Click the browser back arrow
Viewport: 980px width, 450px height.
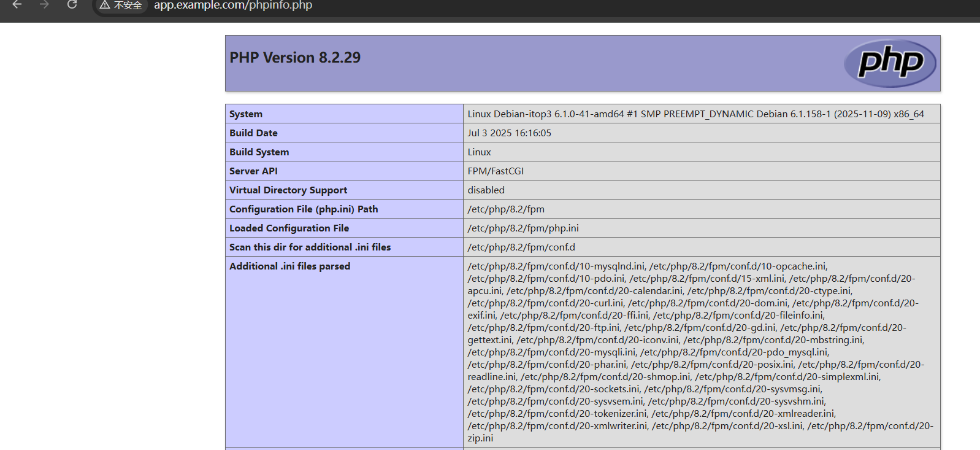click(17, 5)
